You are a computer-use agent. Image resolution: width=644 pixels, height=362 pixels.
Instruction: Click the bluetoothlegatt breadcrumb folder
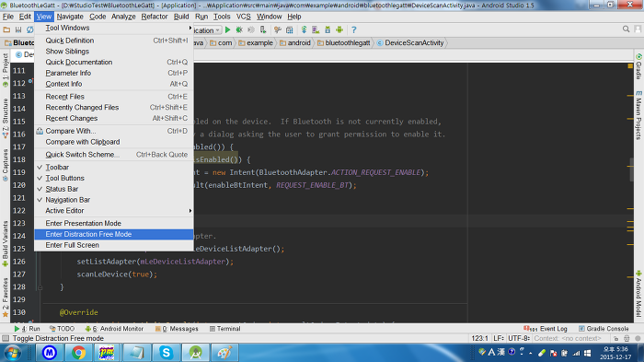pos(343,42)
